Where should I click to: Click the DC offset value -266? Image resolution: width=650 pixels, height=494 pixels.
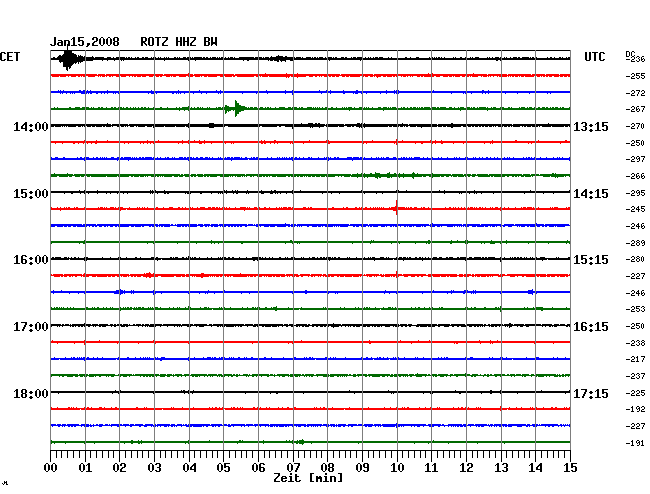click(635, 177)
